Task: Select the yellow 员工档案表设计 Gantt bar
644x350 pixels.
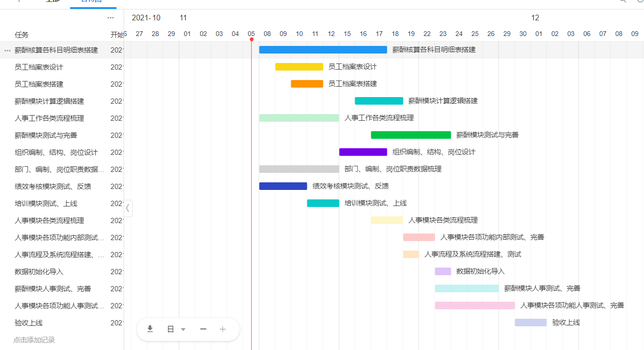Action: click(299, 67)
